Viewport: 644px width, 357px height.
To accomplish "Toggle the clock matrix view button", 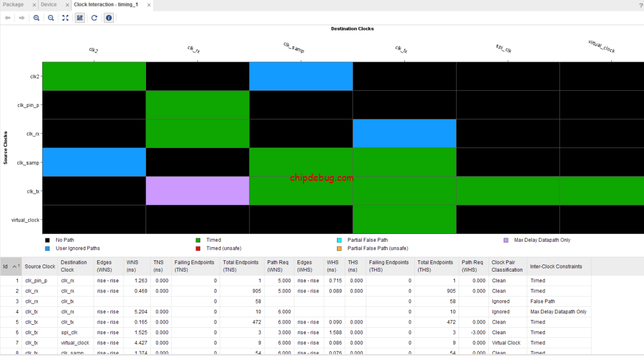I will (x=80, y=18).
